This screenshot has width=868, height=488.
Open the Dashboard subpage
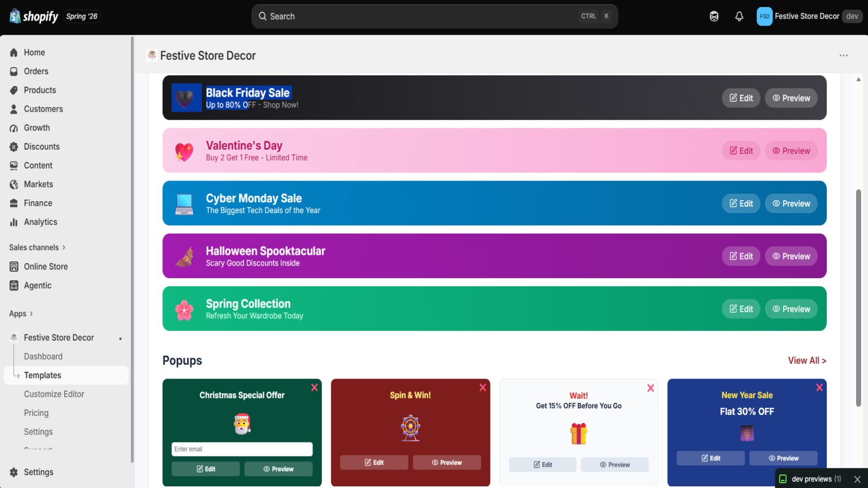point(43,357)
